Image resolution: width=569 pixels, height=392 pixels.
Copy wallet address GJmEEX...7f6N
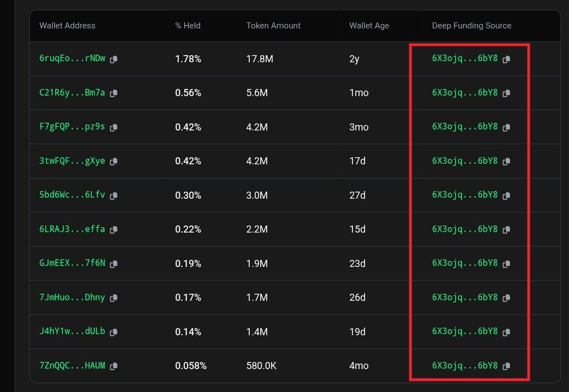114,264
